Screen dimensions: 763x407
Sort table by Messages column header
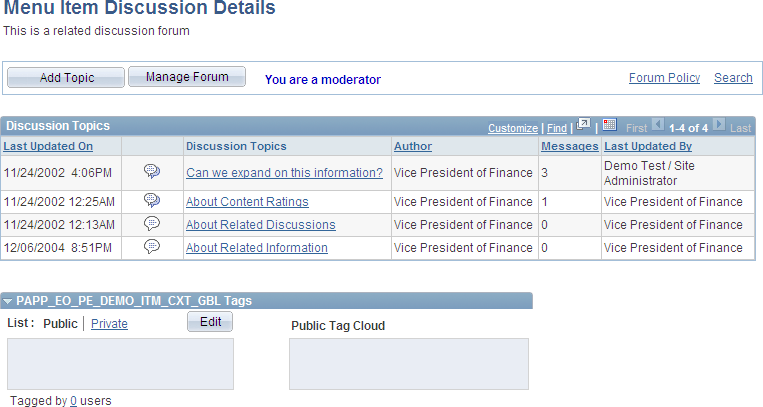[570, 146]
